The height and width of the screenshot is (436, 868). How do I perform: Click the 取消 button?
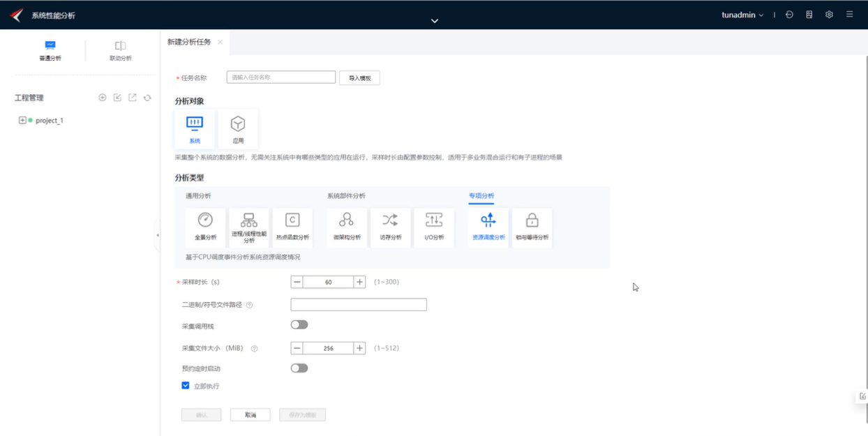[x=250, y=415]
